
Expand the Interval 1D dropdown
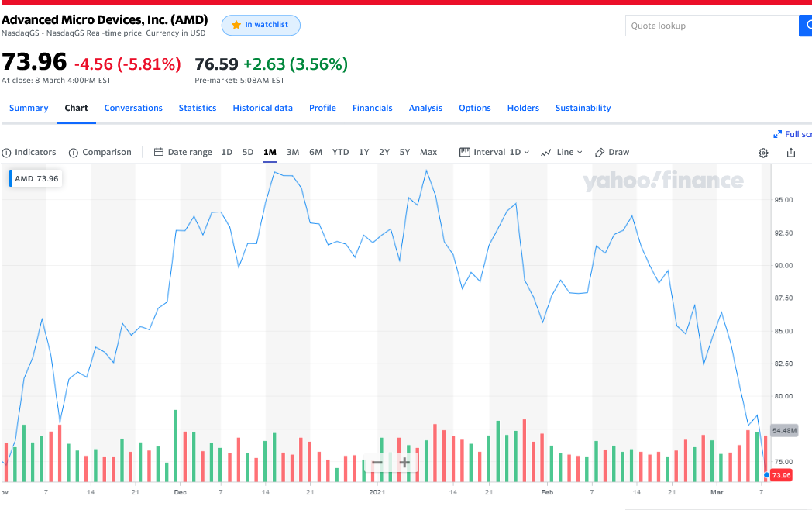pos(494,153)
